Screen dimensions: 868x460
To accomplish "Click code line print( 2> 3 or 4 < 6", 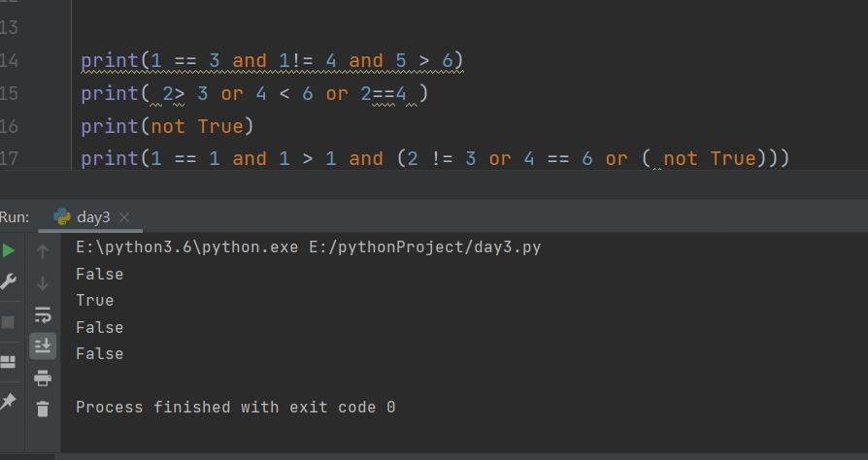I will coord(254,93).
